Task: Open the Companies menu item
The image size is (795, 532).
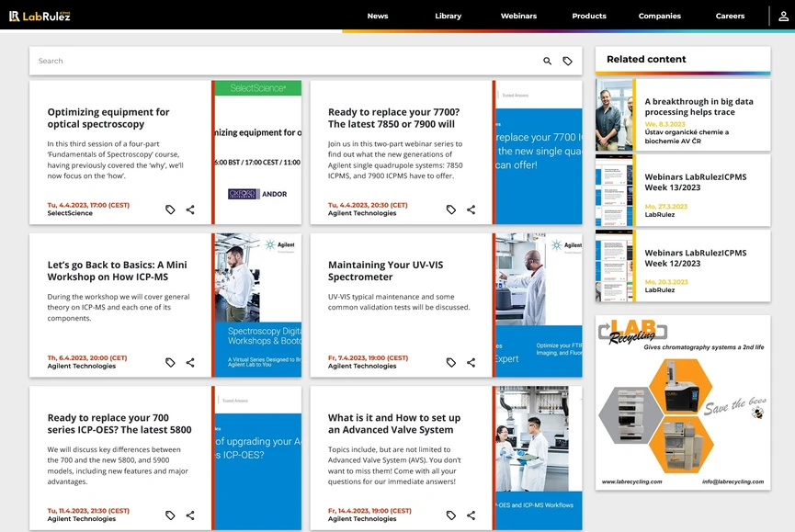Action: click(x=660, y=17)
